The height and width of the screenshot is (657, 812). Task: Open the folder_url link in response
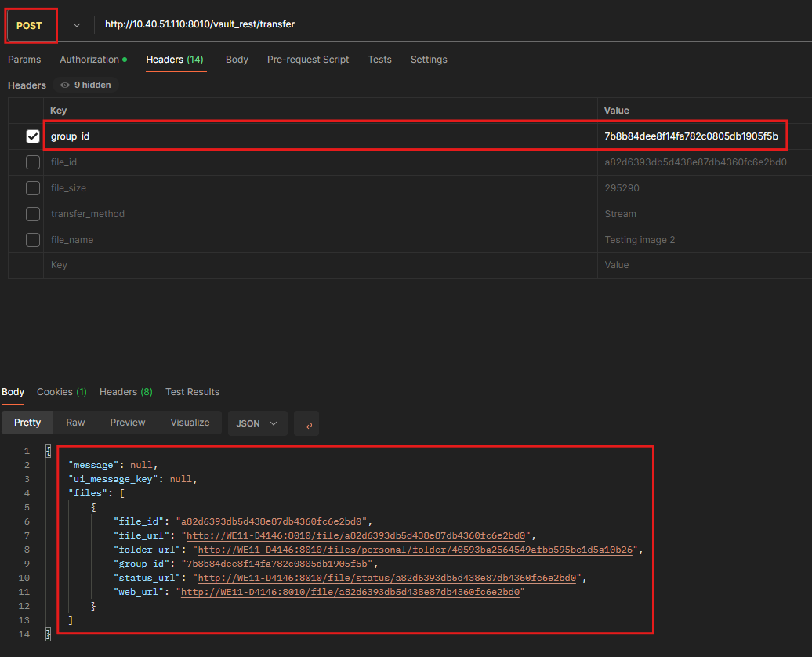[415, 550]
